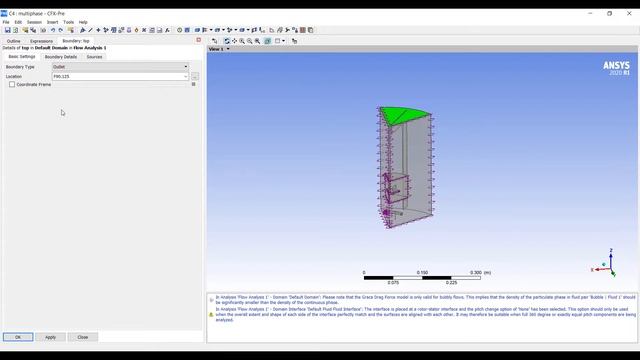The image size is (640, 360).
Task: Select the Pan view tool
Action: [234, 41]
